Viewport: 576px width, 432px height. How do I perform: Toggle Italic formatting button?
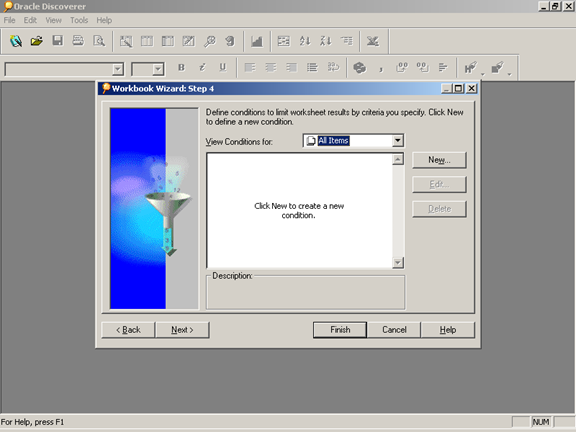pos(202,68)
